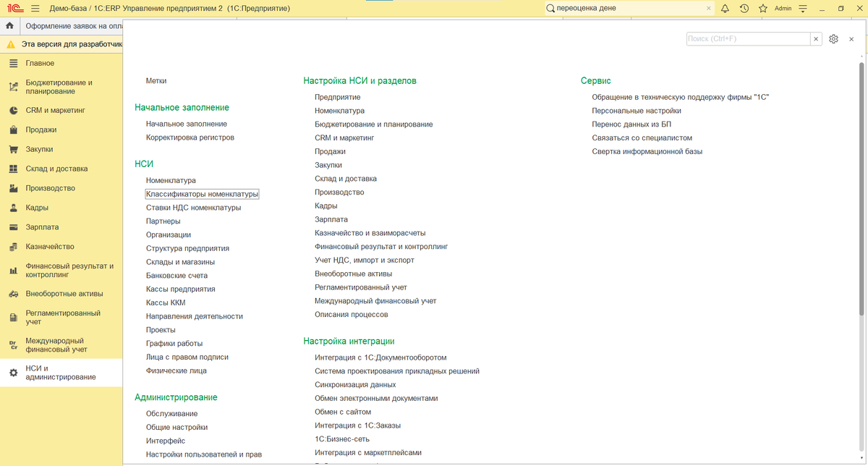
Task: Open window options lines icon near Admin
Action: click(x=804, y=8)
